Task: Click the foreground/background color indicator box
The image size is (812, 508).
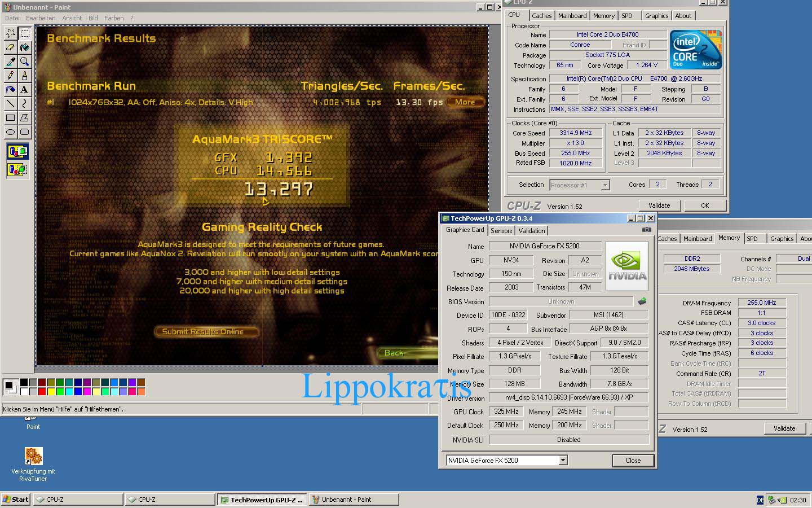Action: click(x=10, y=387)
